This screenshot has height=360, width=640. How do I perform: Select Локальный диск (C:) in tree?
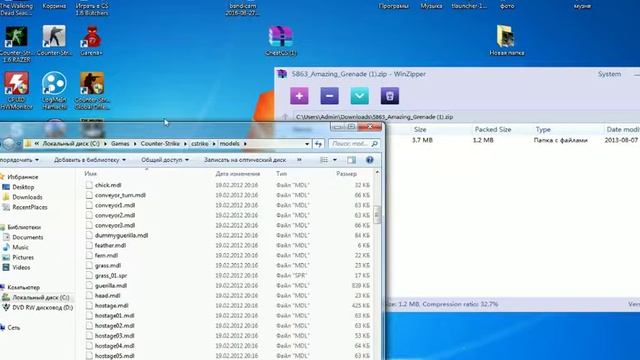coord(40,298)
